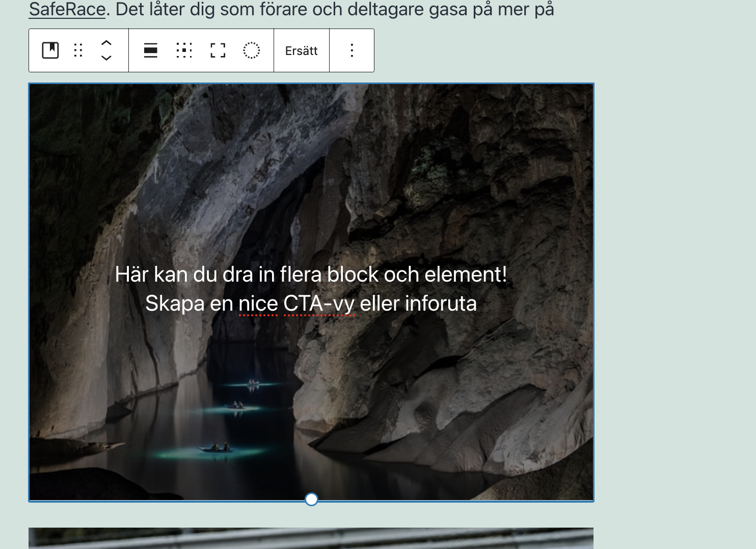Expand the alignment options in the toolbar

tap(151, 50)
